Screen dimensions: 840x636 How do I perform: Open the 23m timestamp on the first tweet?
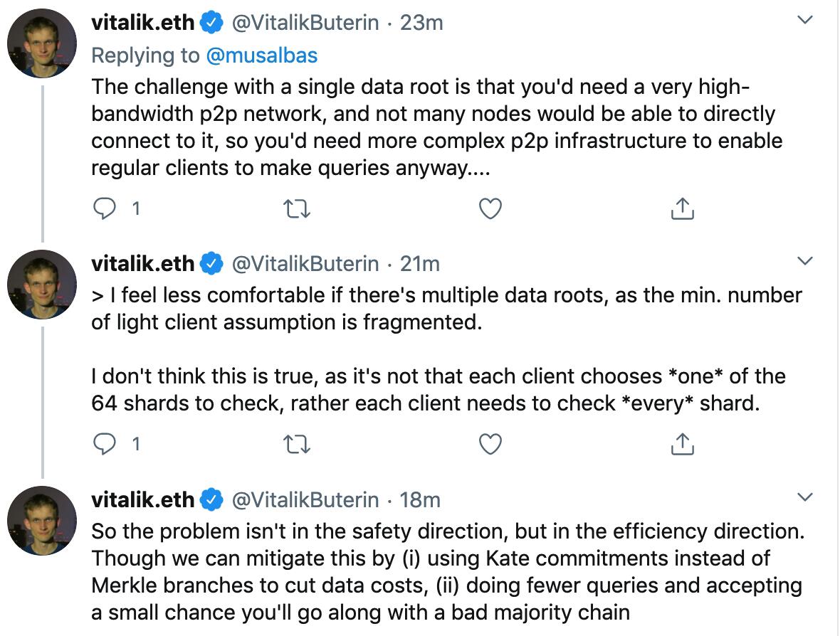421,22
